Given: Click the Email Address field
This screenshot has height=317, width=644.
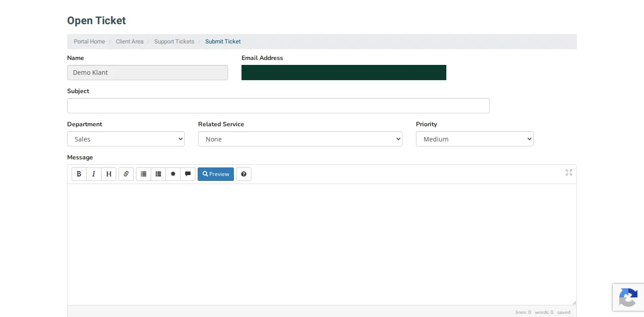Looking at the screenshot, I should (x=344, y=73).
